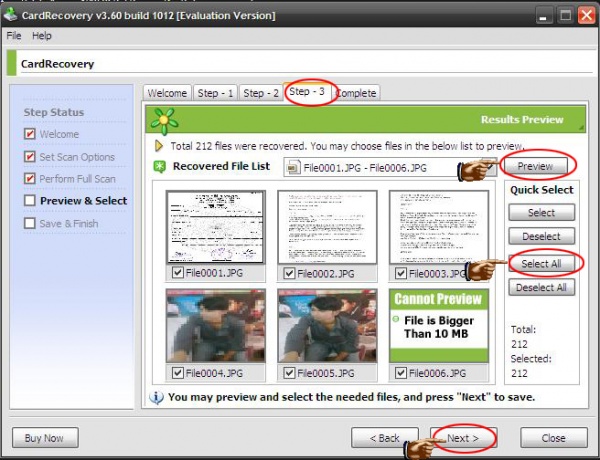
Task: Close the window with the red X
Action: coord(586,16)
